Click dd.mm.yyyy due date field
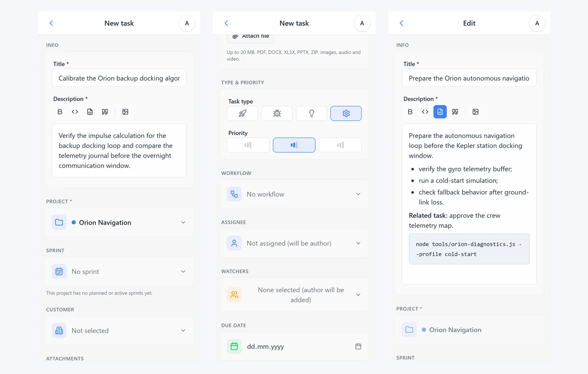Image resolution: width=588 pixels, height=374 pixels. tap(294, 346)
